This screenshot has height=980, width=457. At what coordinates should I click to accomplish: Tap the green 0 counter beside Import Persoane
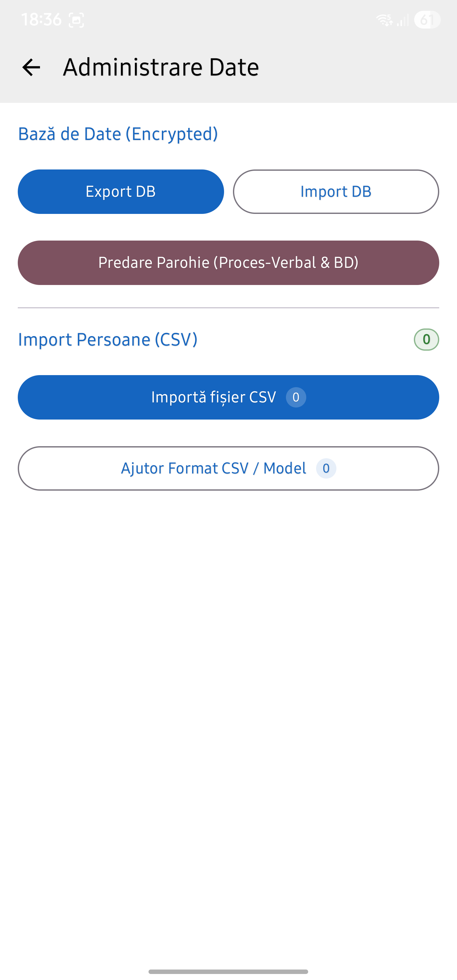click(x=426, y=339)
